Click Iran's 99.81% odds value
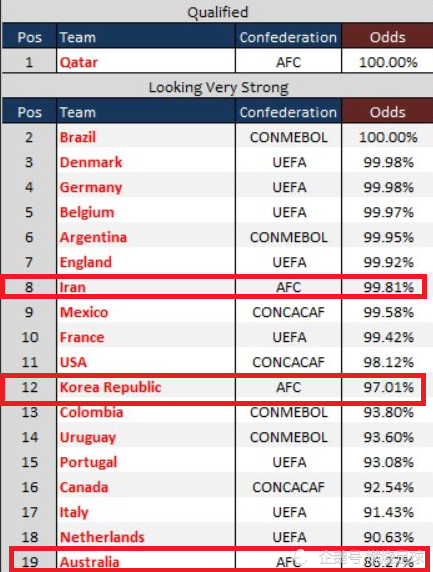Image resolution: width=433 pixels, height=572 pixels. (388, 287)
